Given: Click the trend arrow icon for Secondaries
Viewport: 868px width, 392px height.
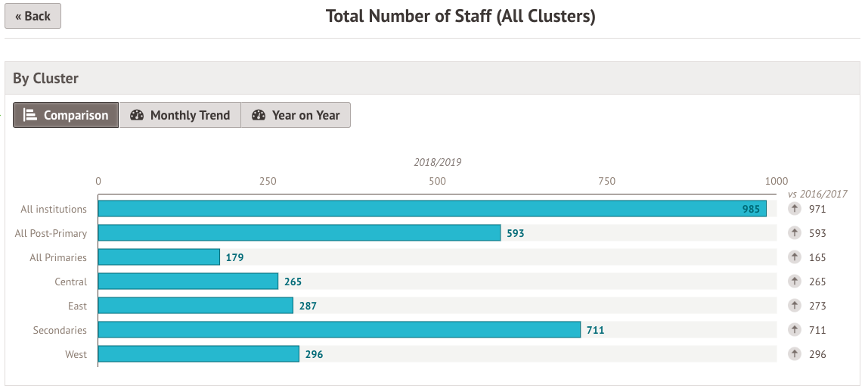Looking at the screenshot, I should (x=794, y=330).
